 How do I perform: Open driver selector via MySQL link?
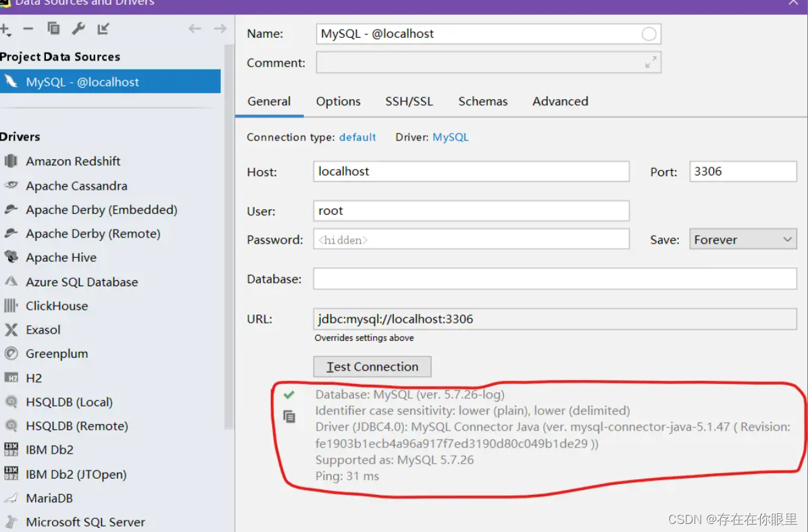[451, 137]
